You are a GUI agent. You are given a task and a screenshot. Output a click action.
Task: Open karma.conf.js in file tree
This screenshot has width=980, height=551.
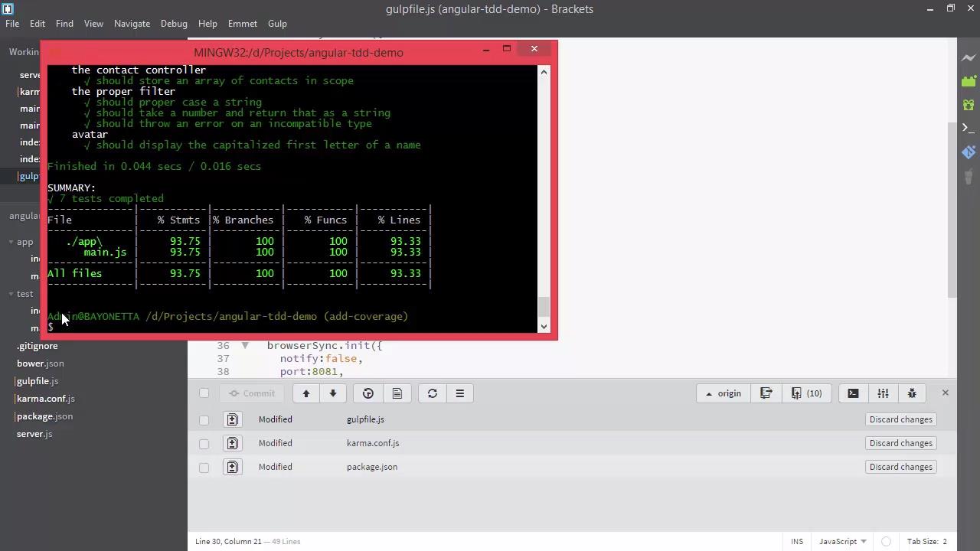(46, 399)
